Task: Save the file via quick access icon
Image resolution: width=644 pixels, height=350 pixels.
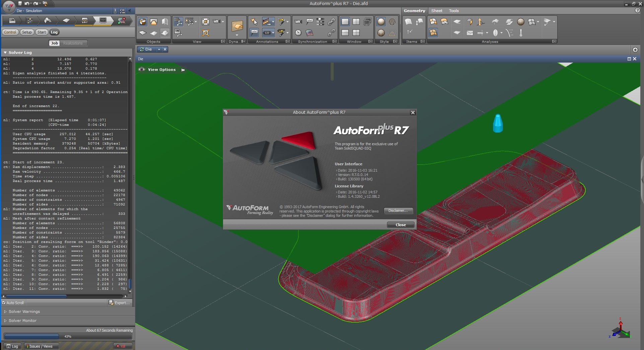Action: 20,3
